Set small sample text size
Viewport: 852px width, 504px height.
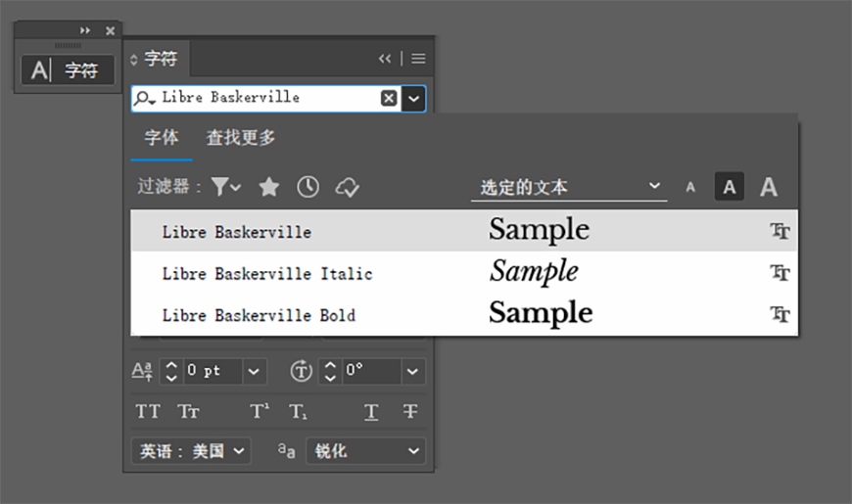(x=690, y=187)
